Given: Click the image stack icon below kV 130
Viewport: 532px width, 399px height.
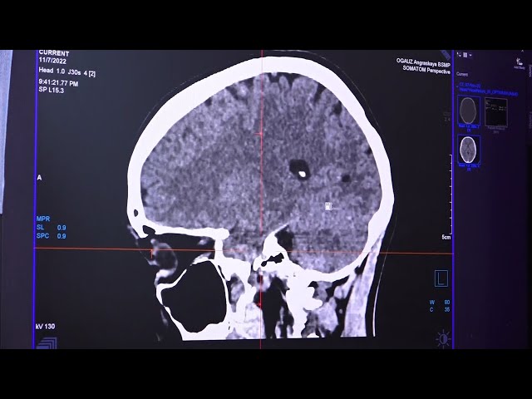Looking at the screenshot, I should (47, 342).
